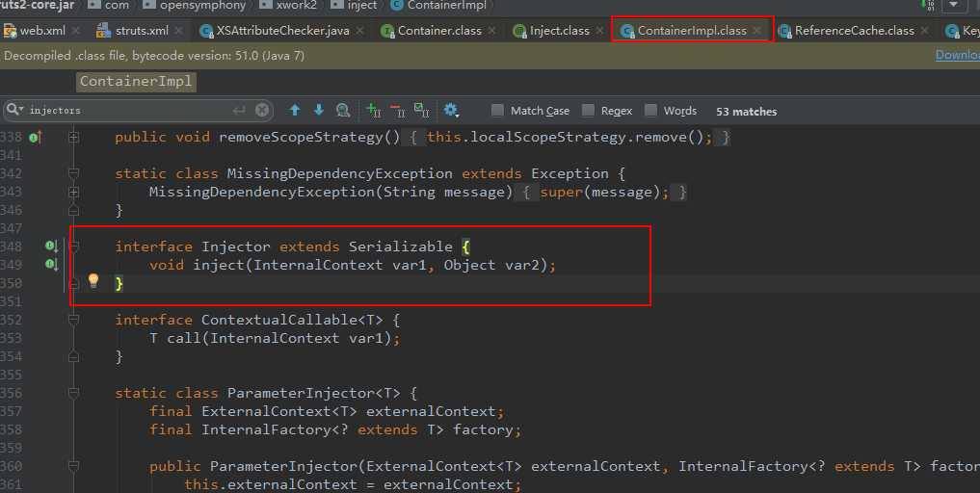Click ContainerImpl breadcrumb class
Viewport: 980px width, 493px height.
point(438,5)
